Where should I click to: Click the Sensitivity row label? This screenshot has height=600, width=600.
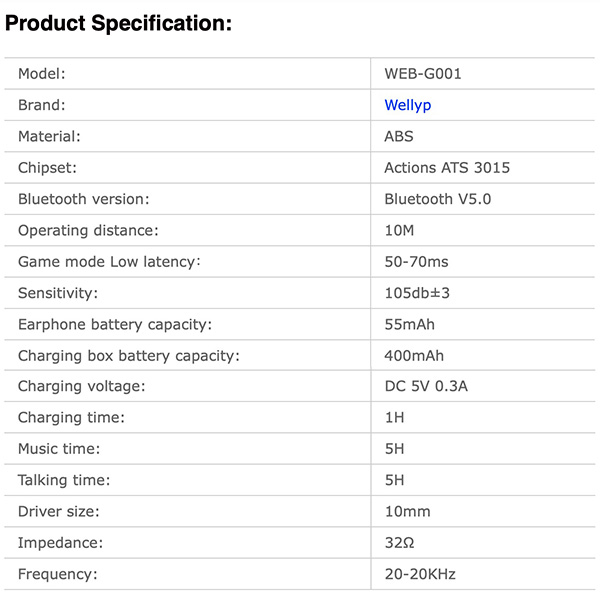tap(58, 293)
